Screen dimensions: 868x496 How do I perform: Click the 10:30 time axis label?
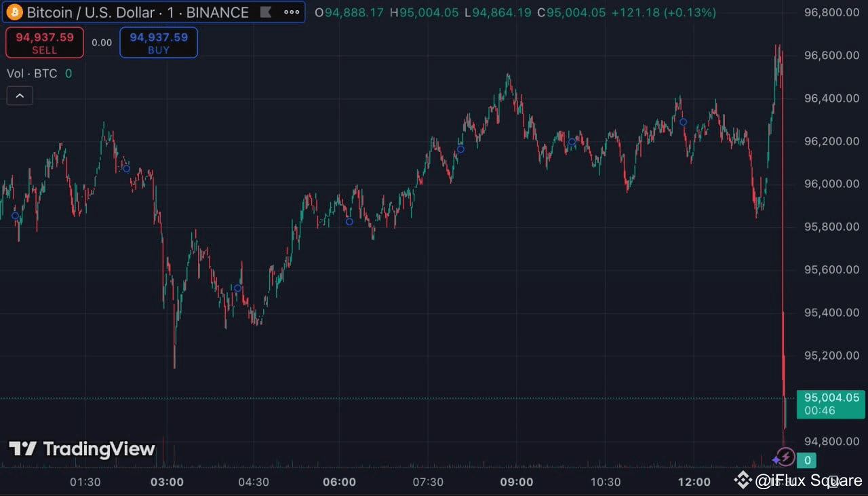606,482
